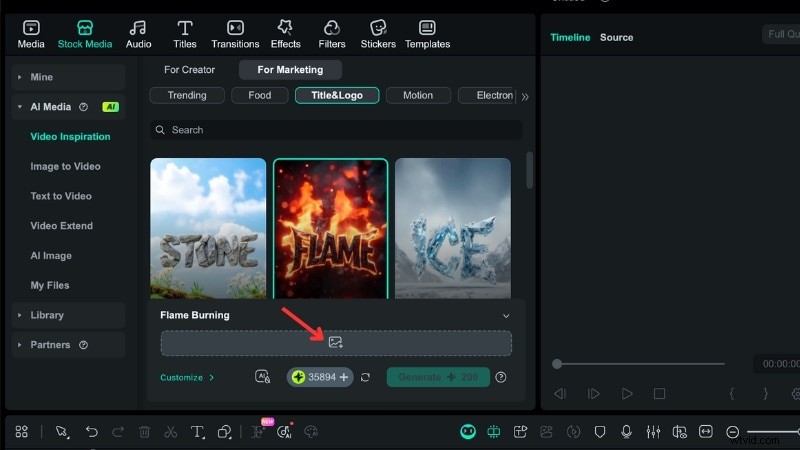800x450 pixels.
Task: Select the Cut scissors tool
Action: [171, 432]
